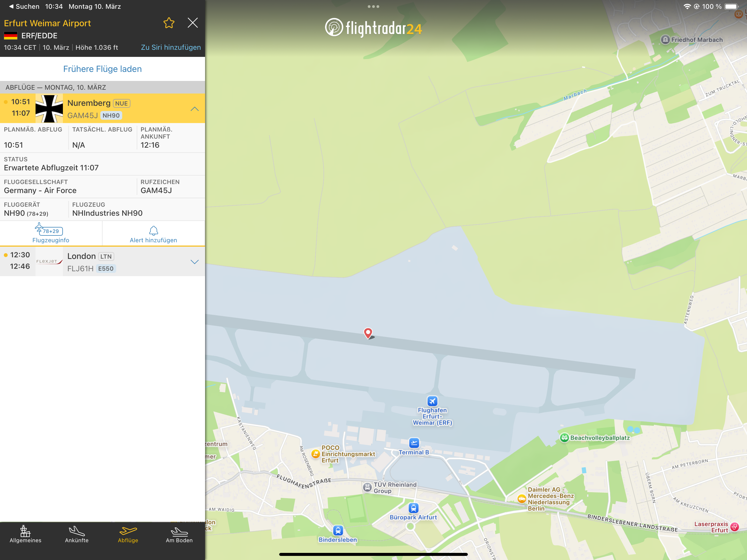Expand the London LTN flight row
747x560 pixels.
pos(194,262)
